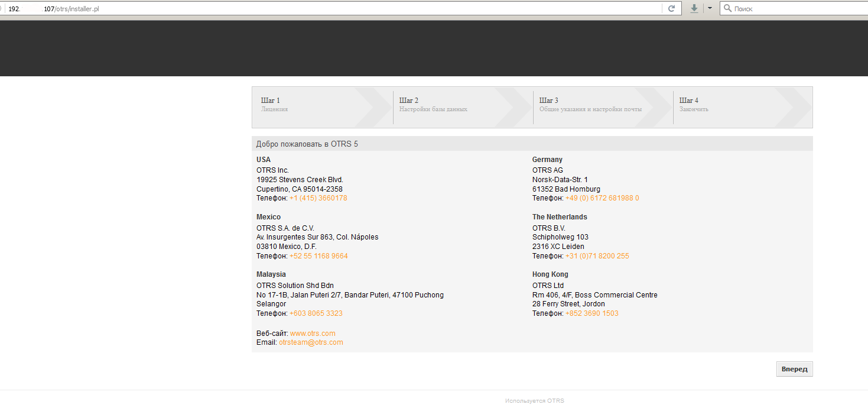Click OTRS Solution Shd Bdn text
The width and height of the screenshot is (868, 411).
pos(295,286)
